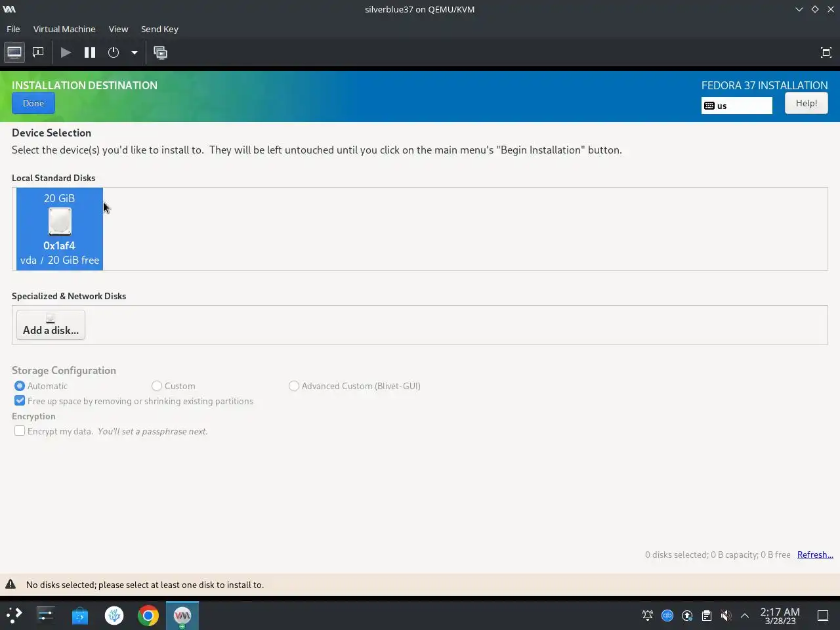Check Encrypt my data checkbox
Viewport: 840px width, 630px height.
(x=20, y=431)
